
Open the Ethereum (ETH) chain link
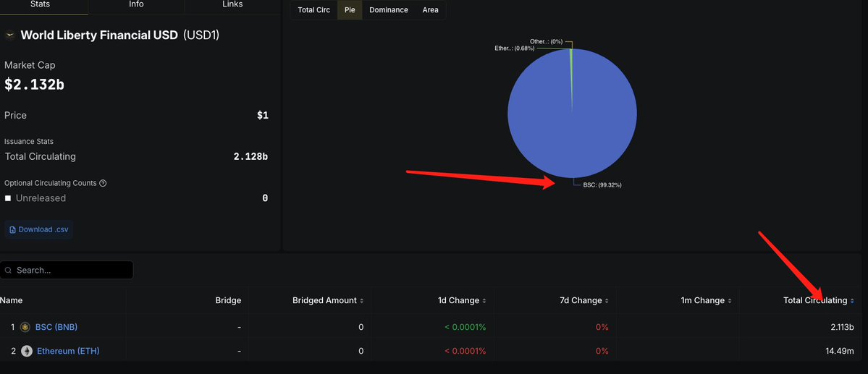[68, 351]
